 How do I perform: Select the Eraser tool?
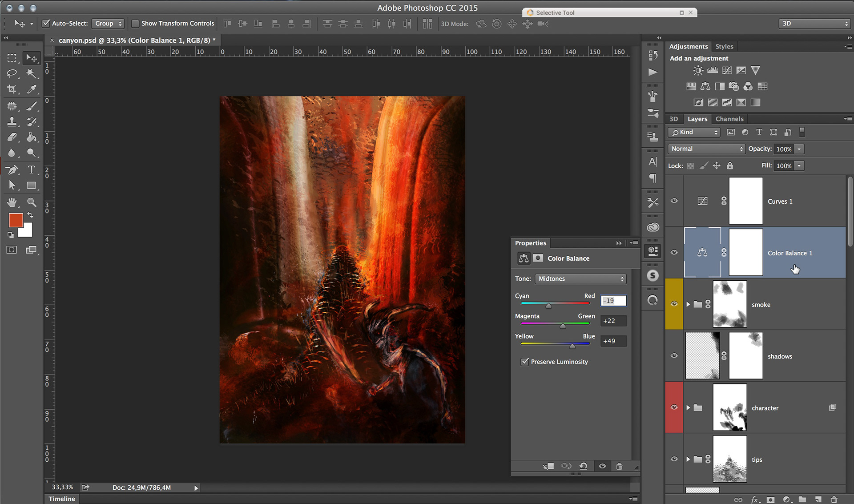(12, 137)
